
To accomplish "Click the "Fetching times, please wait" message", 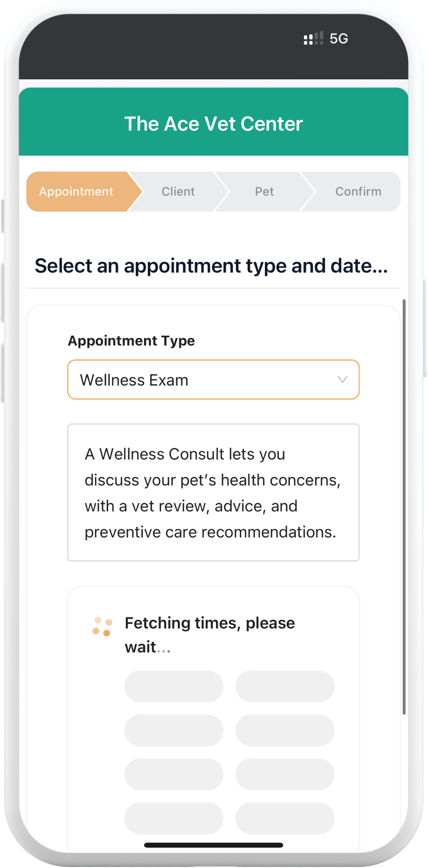I will pyautogui.click(x=210, y=635).
